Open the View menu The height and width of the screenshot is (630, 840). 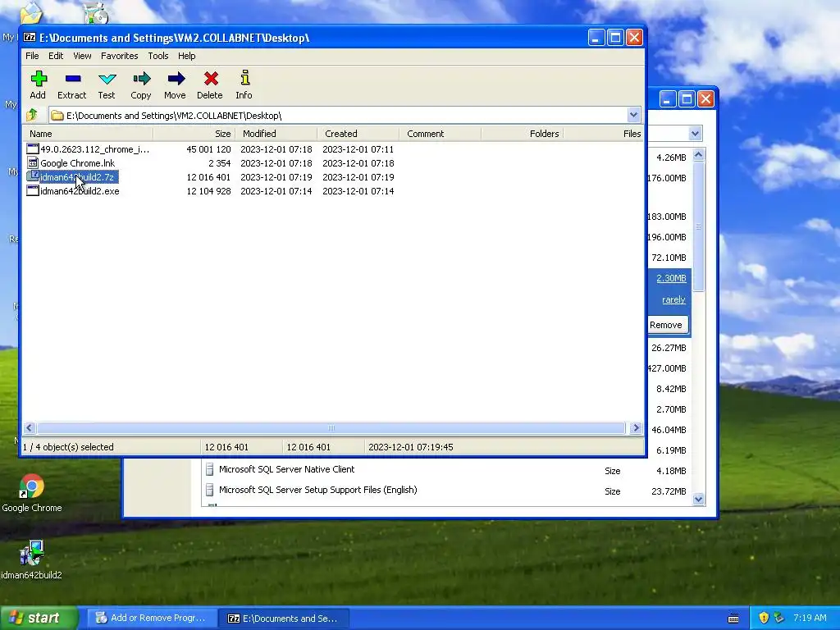(82, 56)
